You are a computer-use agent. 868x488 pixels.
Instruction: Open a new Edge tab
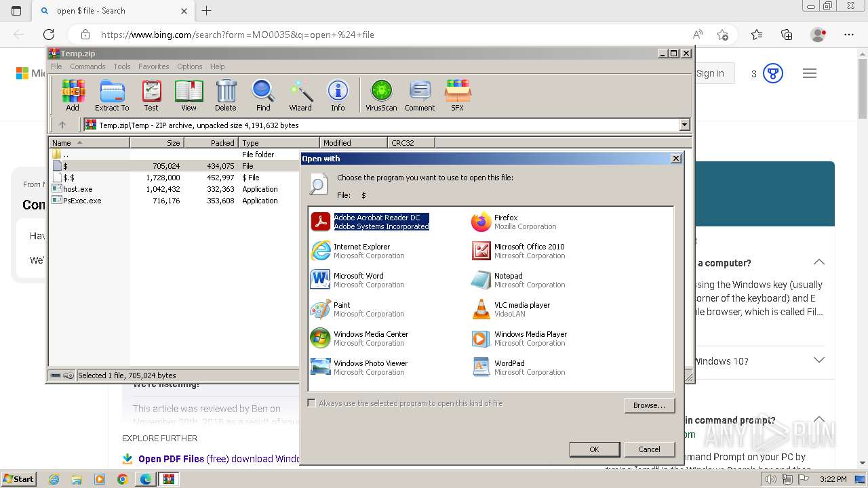207,11
